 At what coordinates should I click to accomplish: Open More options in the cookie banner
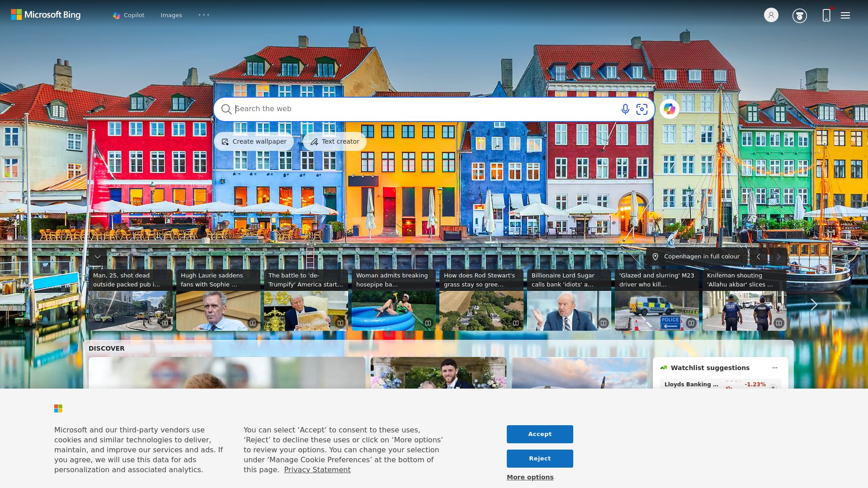(530, 477)
